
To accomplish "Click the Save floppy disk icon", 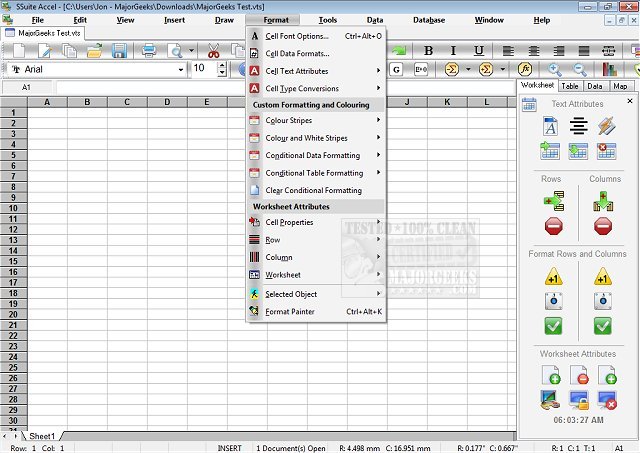I will 119,51.
